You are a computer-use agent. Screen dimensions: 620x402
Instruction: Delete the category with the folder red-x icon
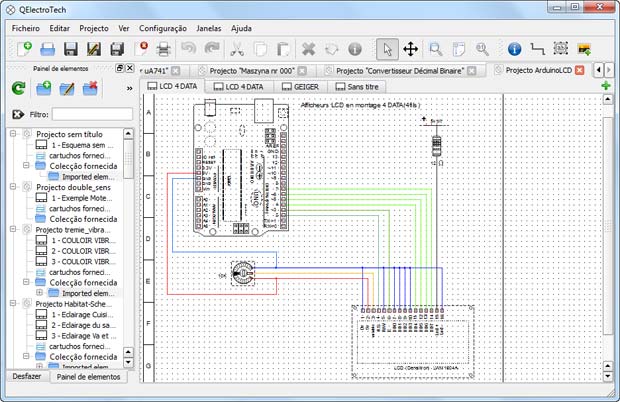90,88
